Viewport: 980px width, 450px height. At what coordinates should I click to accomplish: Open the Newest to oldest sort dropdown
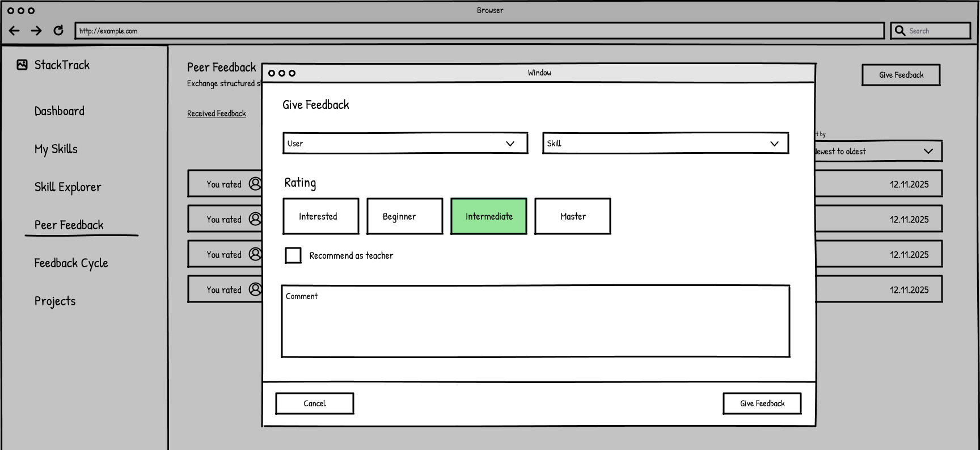click(x=878, y=151)
